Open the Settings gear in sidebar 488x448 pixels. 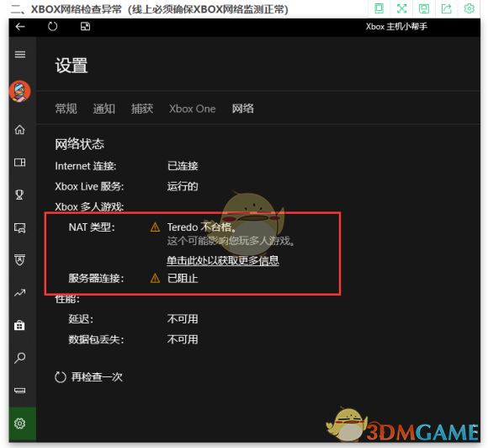[x=20, y=424]
